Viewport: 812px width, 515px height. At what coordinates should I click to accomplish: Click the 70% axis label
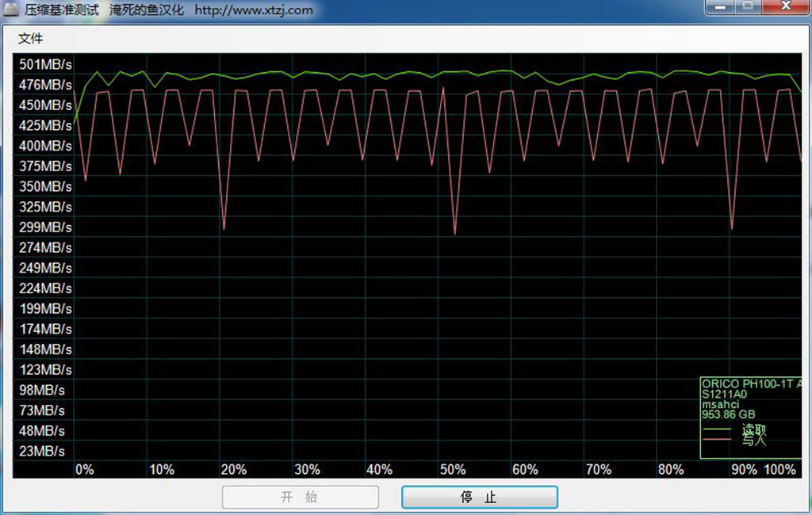coord(599,470)
